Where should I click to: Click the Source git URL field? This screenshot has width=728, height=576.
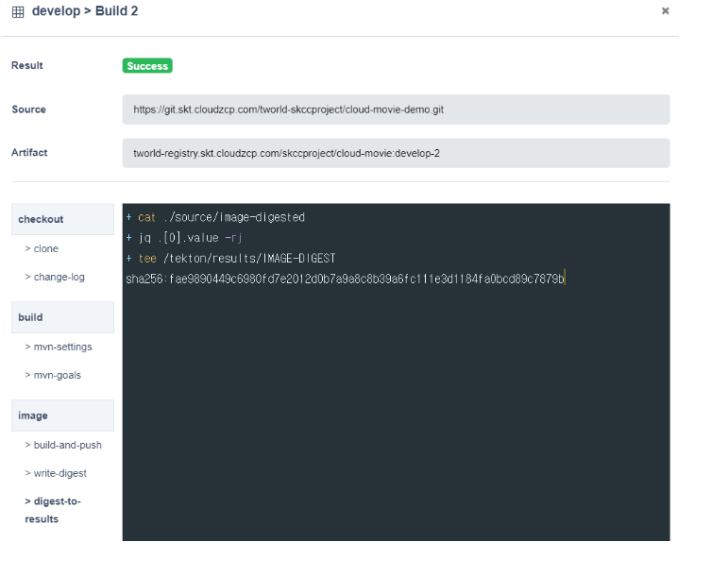(x=396, y=110)
